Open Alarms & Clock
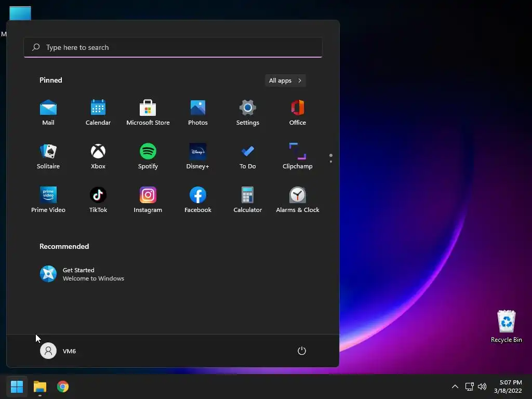The image size is (532, 399). pos(298,200)
